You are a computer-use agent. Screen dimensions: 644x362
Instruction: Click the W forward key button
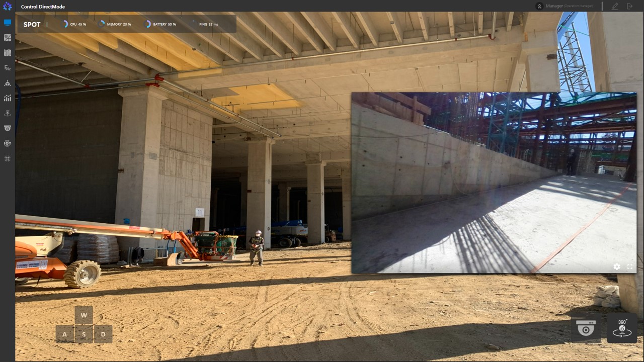pyautogui.click(x=84, y=315)
